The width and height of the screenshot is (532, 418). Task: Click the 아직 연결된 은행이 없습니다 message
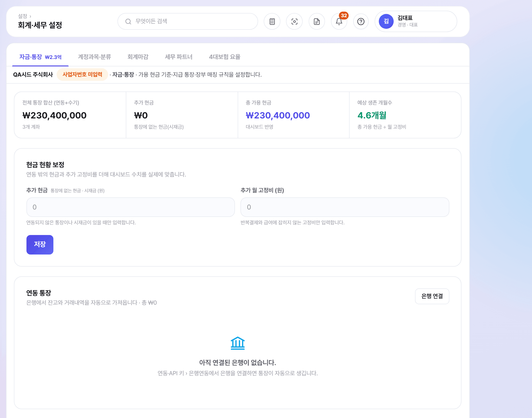pos(237,362)
